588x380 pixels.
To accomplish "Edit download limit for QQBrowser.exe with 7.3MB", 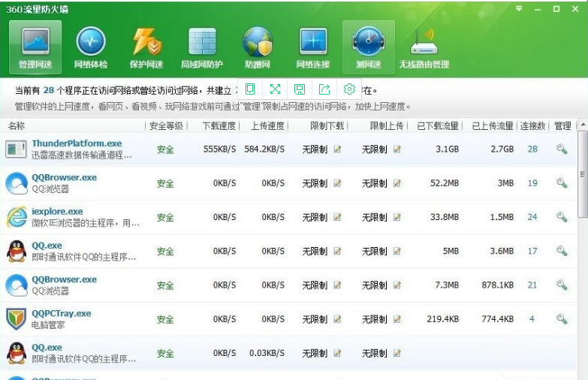I will point(337,285).
